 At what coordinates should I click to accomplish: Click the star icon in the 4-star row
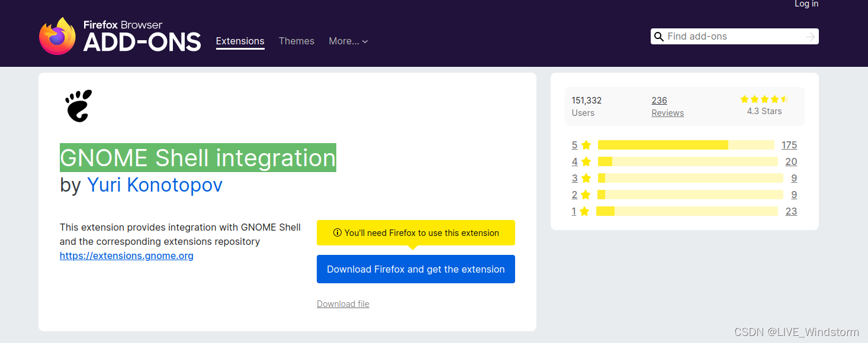[x=586, y=161]
